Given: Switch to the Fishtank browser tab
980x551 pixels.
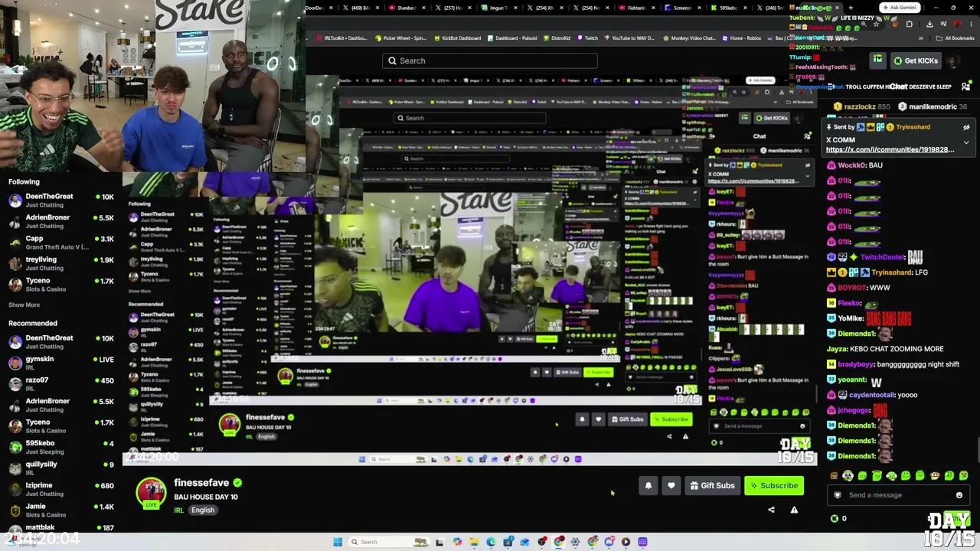Looking at the screenshot, I should [637, 8].
